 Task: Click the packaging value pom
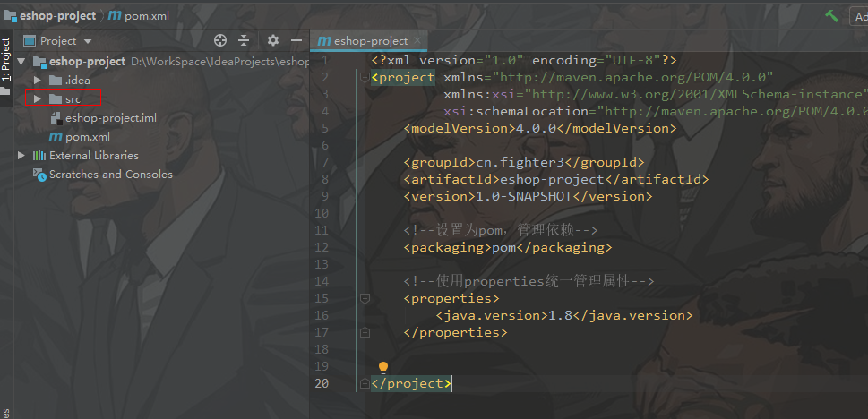(x=503, y=247)
